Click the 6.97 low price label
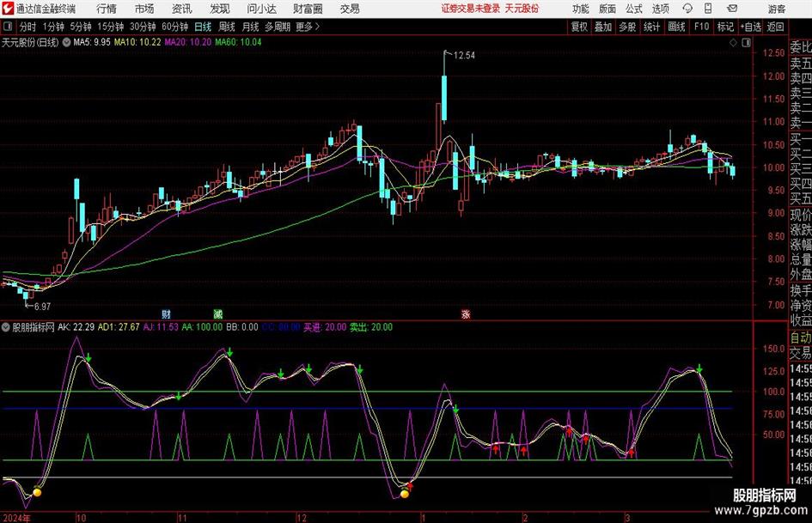This screenshot has height=523, width=812. (x=42, y=307)
